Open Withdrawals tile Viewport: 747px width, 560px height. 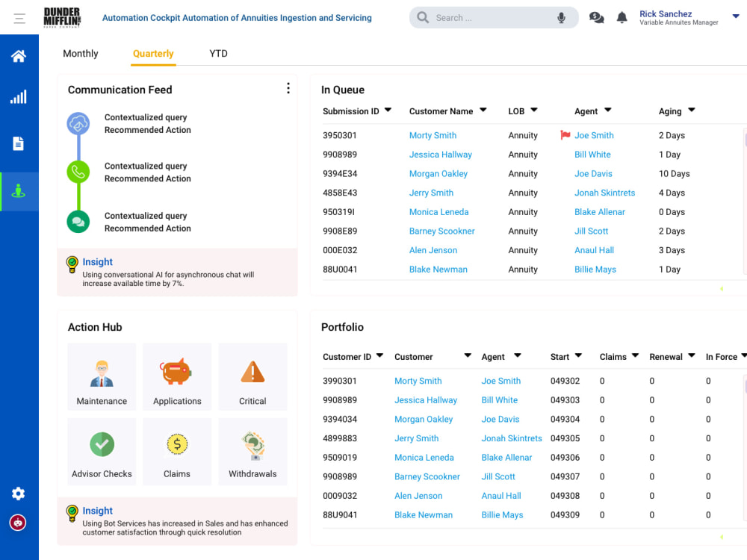(x=252, y=452)
